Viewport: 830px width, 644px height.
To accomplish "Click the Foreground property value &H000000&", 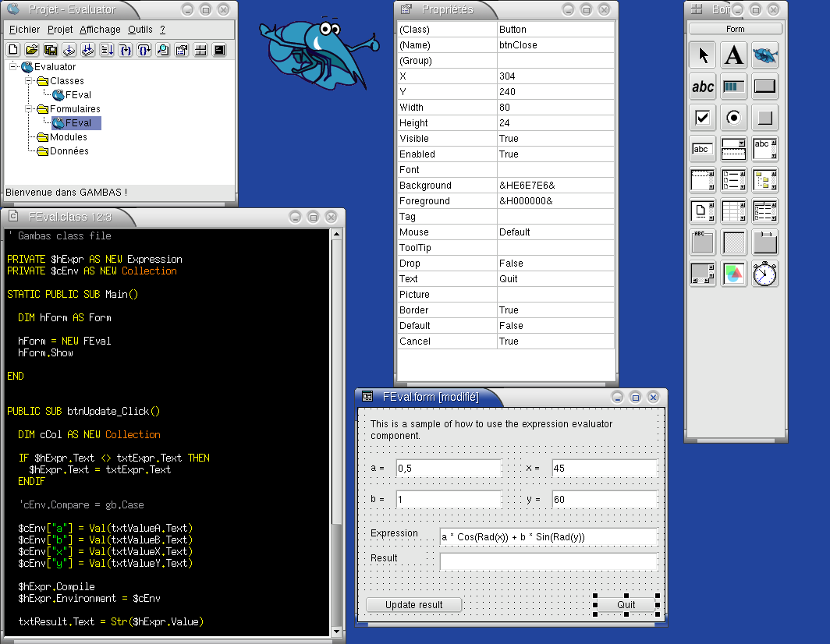I will coord(555,201).
